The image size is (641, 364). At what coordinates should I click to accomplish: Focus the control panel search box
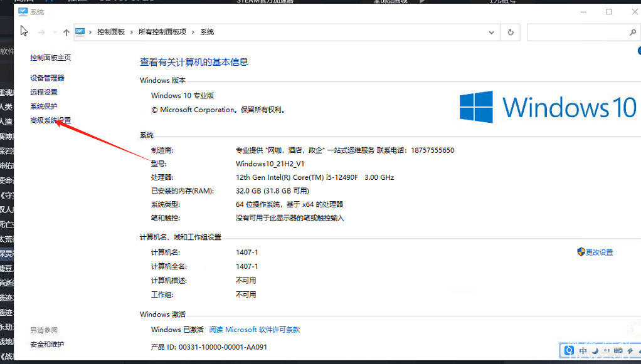[583, 33]
